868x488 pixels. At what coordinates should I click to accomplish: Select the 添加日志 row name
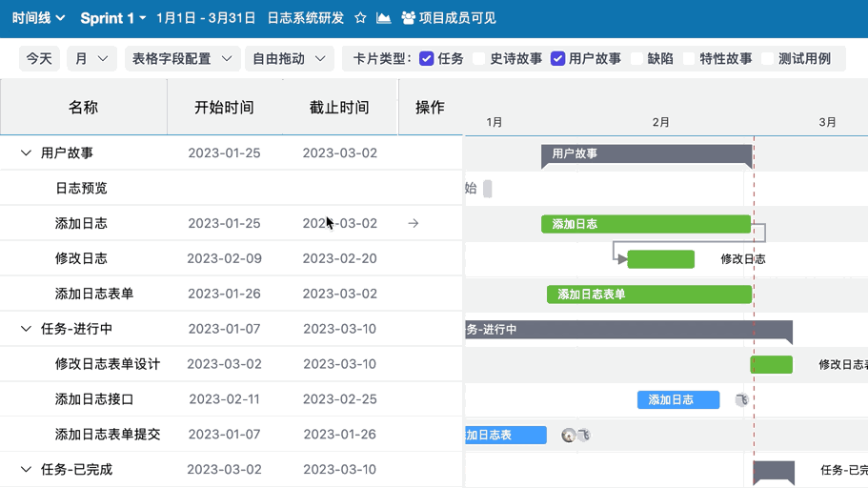pyautogui.click(x=81, y=223)
